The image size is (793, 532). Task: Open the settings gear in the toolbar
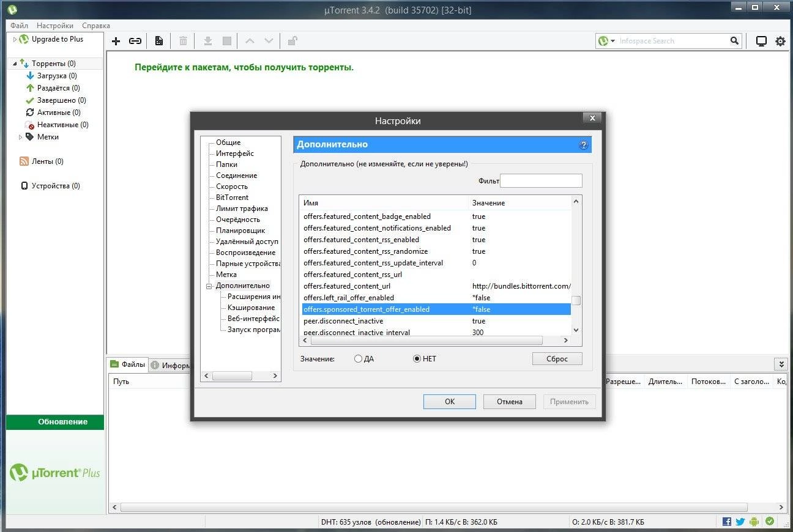[x=780, y=40]
